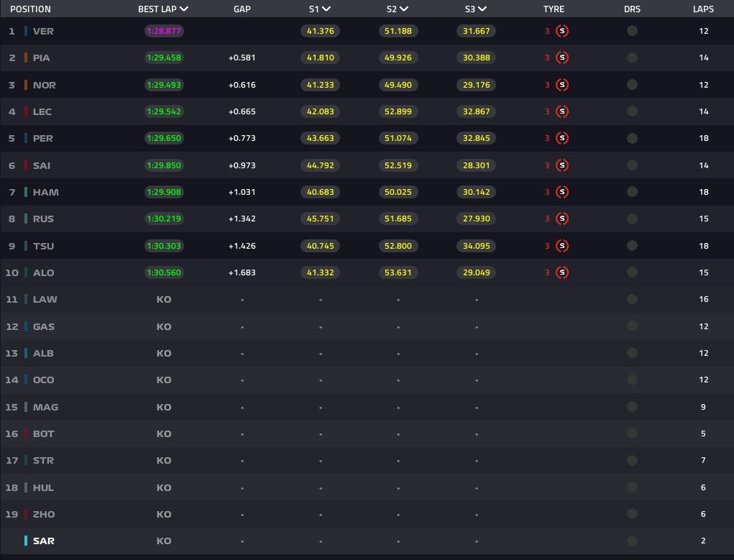Click the soft tyre icon in ALO's row
The width and height of the screenshot is (734, 560).
coord(562,272)
